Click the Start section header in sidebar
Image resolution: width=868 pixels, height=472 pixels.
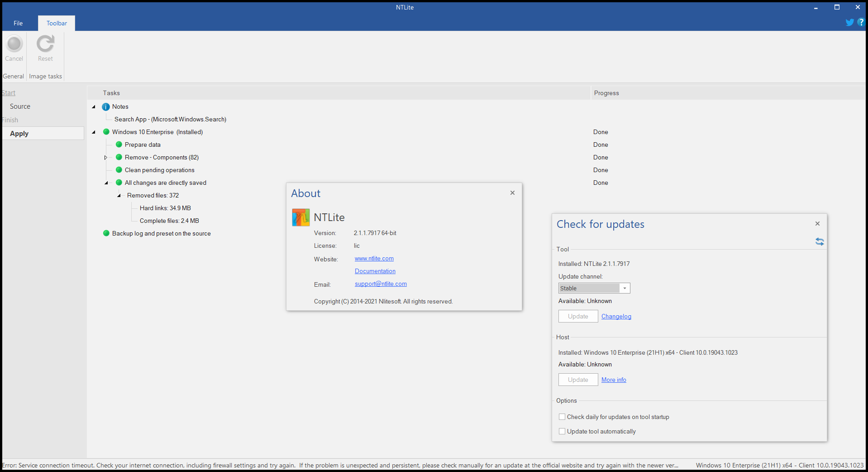pyautogui.click(x=9, y=93)
